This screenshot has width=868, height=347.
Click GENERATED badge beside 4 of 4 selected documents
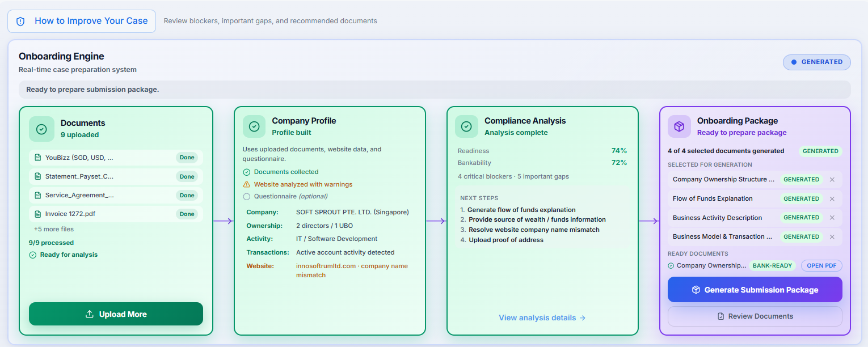tap(820, 151)
